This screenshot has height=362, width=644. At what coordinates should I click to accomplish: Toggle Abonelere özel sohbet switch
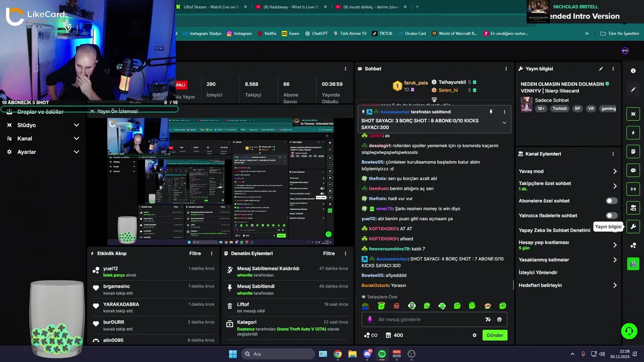[611, 201]
